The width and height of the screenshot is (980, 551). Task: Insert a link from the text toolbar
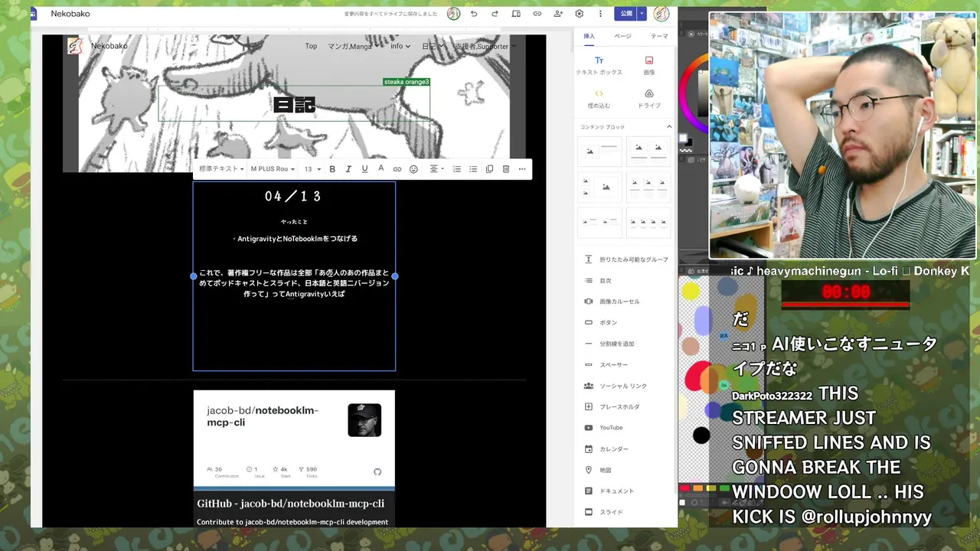[397, 169]
